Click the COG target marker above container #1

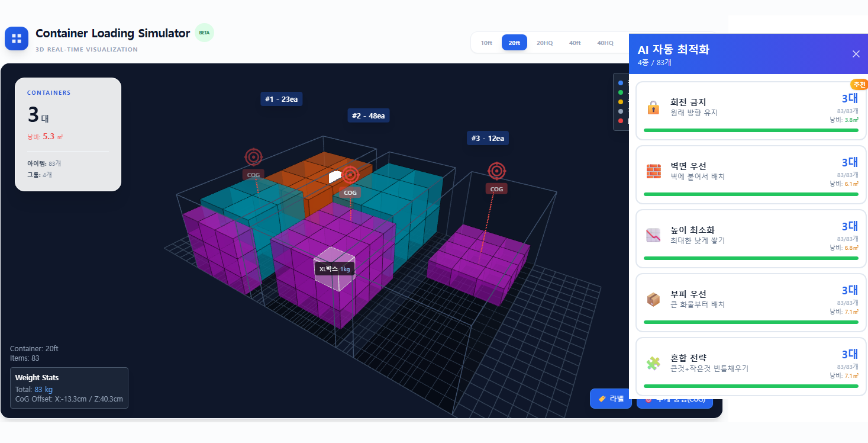pos(253,157)
